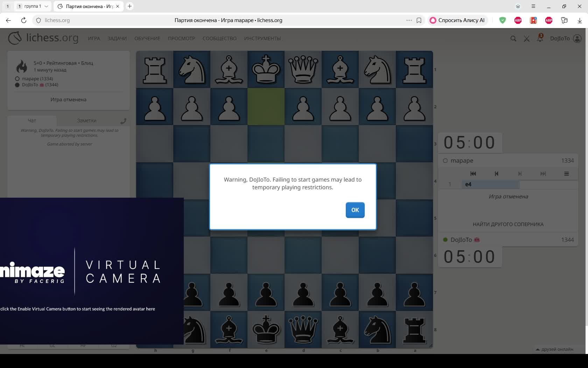
Task: Toggle the Спросить Алису AI feature
Action: (457, 20)
